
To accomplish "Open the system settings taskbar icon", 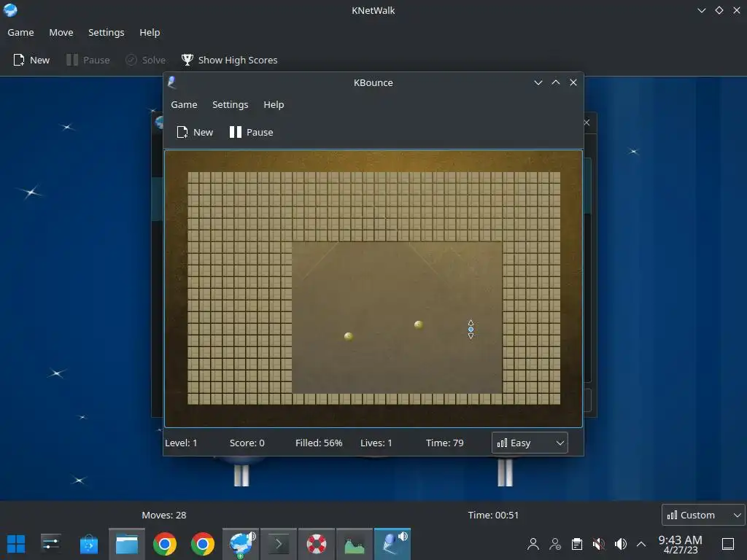I will (x=50, y=544).
